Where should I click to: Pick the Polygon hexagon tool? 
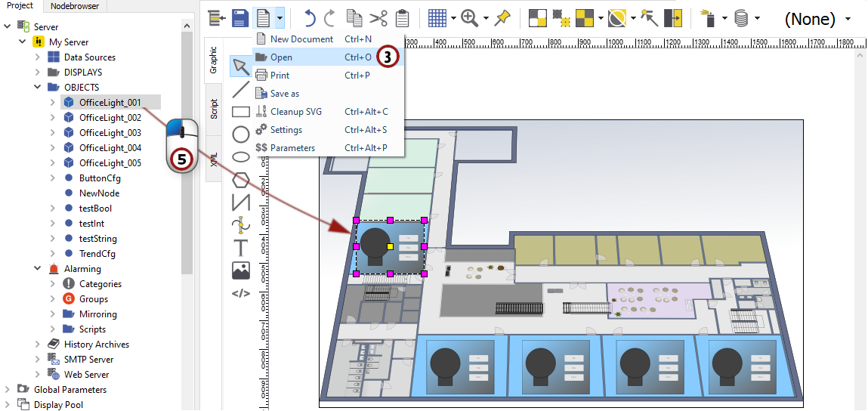pos(240,180)
